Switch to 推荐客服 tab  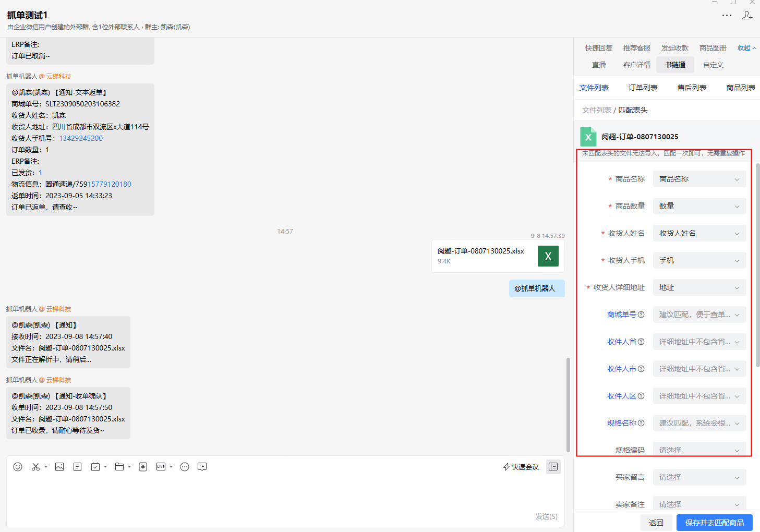click(637, 48)
